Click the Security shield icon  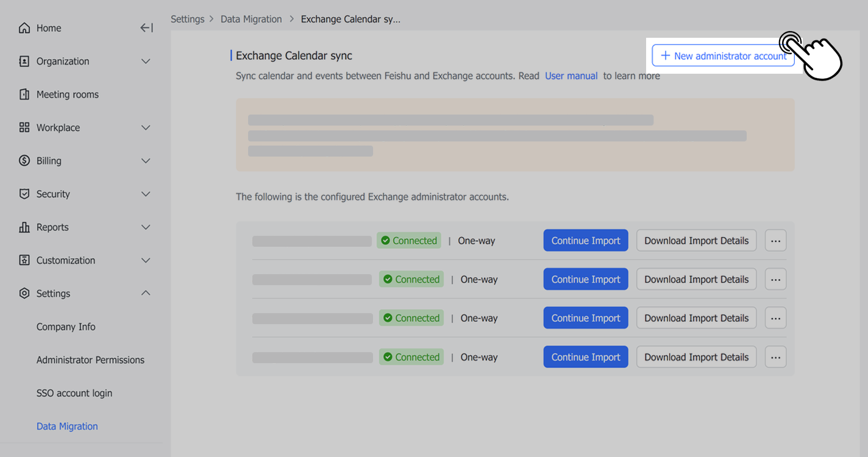[24, 194]
